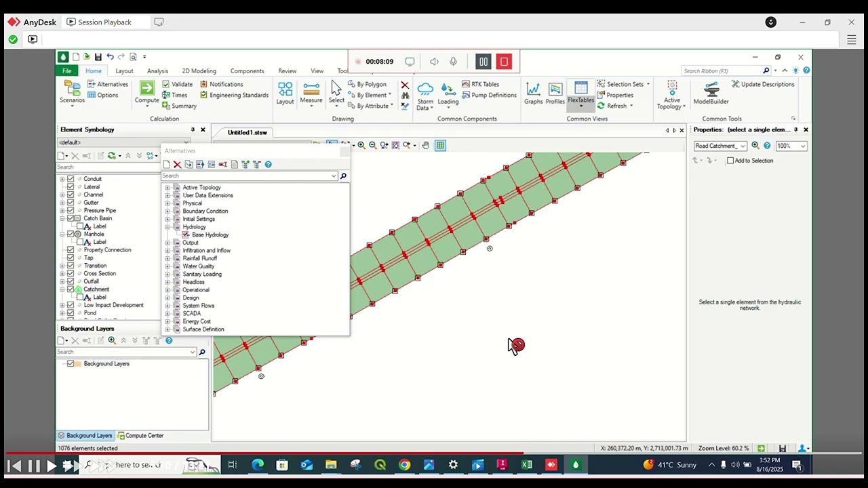Toggle Gutter layer checkbox

[x=71, y=203]
